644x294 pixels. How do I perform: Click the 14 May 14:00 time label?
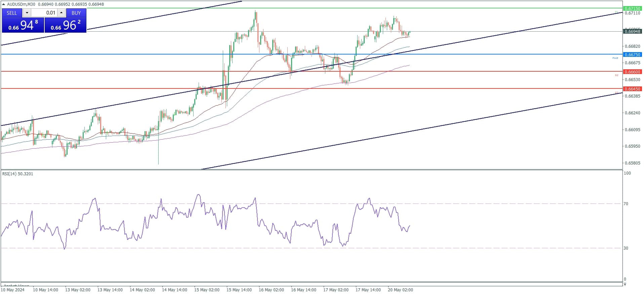[174, 290]
